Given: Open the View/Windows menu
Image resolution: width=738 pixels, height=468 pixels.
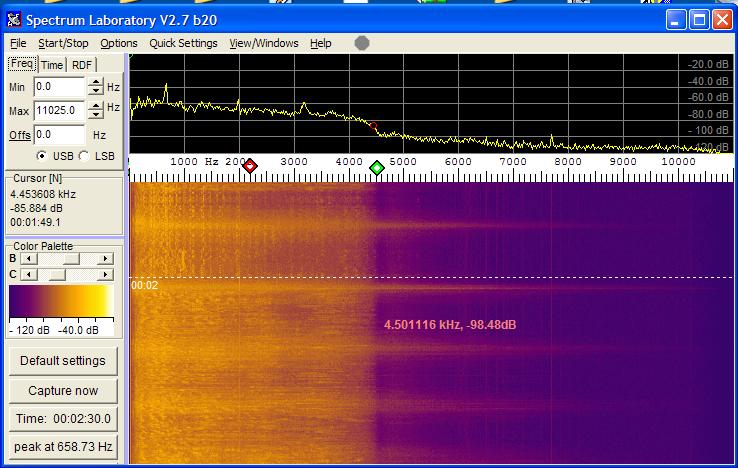Looking at the screenshot, I should click(x=264, y=43).
